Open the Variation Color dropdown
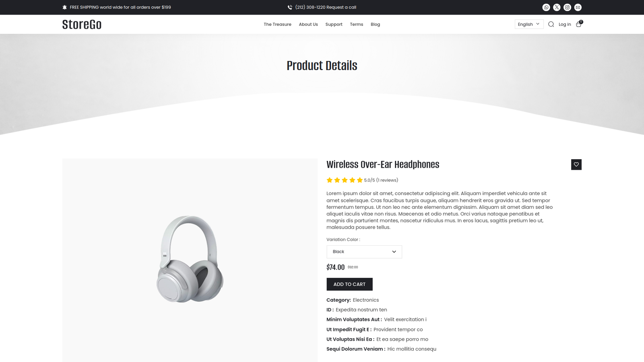Screen dimensions: 644x362 click(364, 252)
